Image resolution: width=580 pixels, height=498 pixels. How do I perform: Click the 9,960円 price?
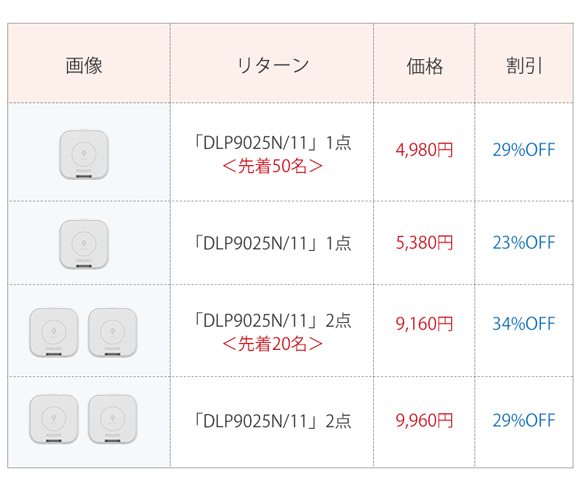point(424,421)
